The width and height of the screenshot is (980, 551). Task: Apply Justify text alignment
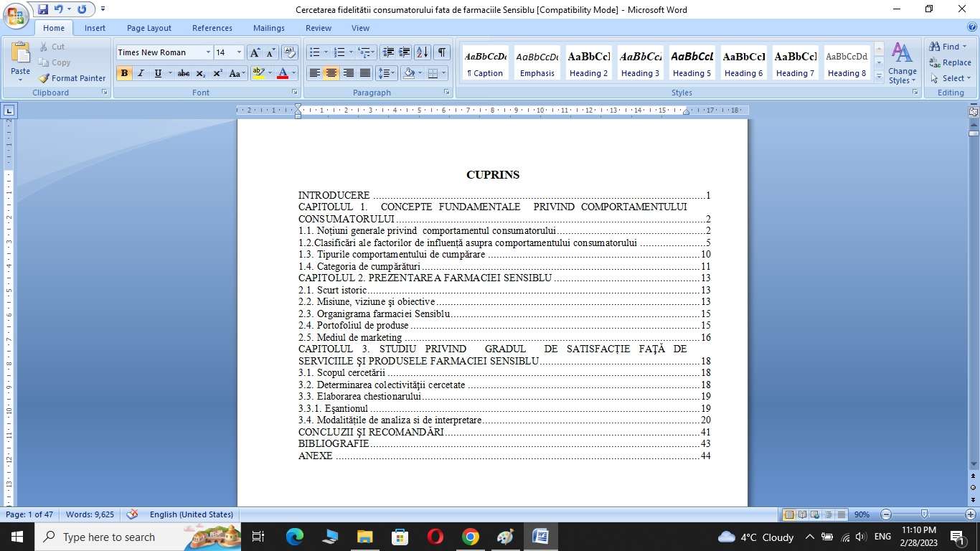coord(365,73)
